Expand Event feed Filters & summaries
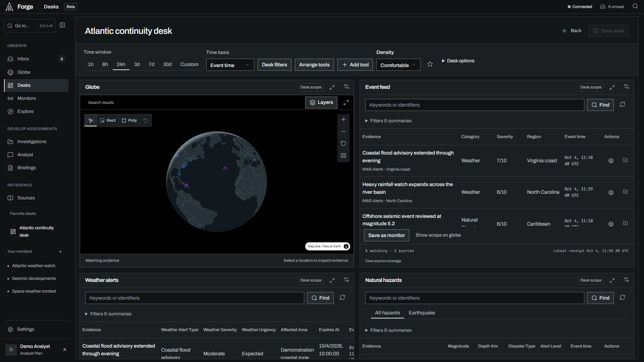The height and width of the screenshot is (362, 644). coord(388,121)
